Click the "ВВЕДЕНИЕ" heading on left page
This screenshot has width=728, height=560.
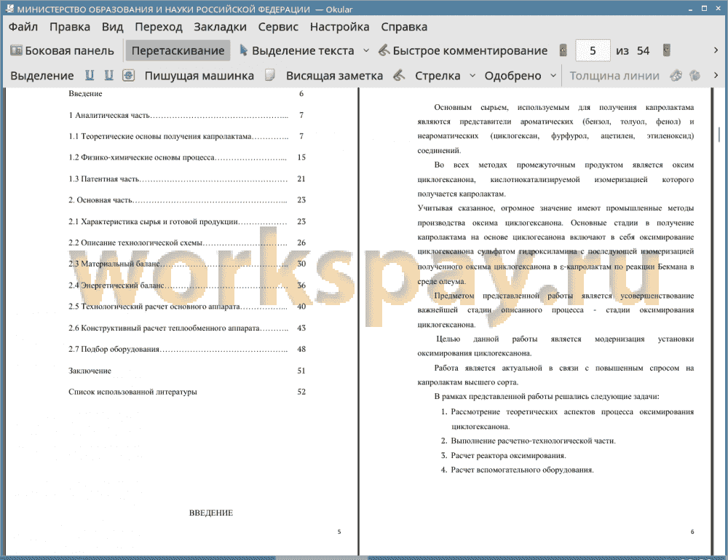coord(211,513)
